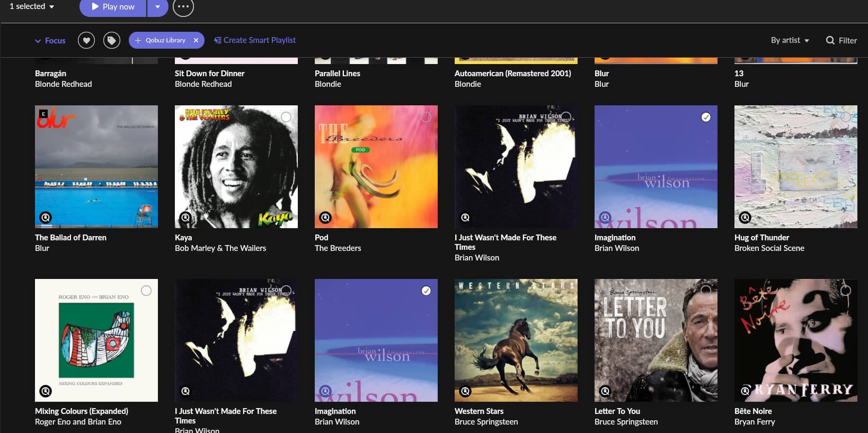Image resolution: width=868 pixels, height=433 pixels.
Task: Click the Play now button
Action: (113, 7)
